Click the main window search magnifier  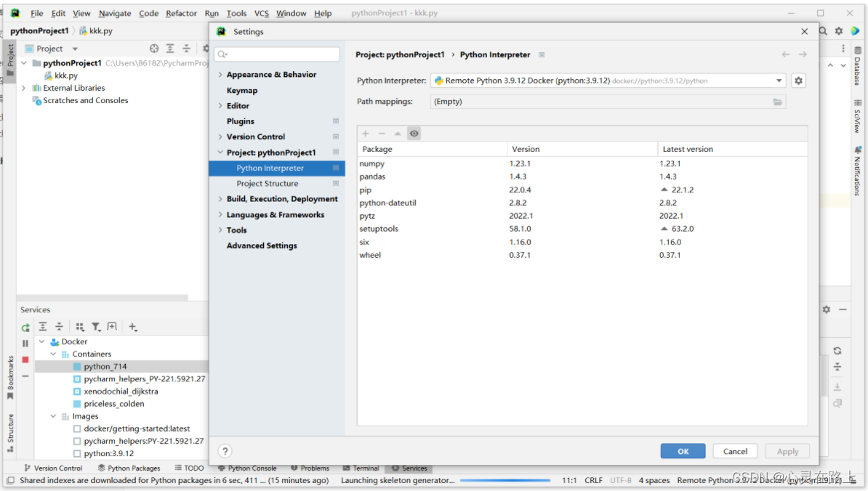[x=823, y=31]
